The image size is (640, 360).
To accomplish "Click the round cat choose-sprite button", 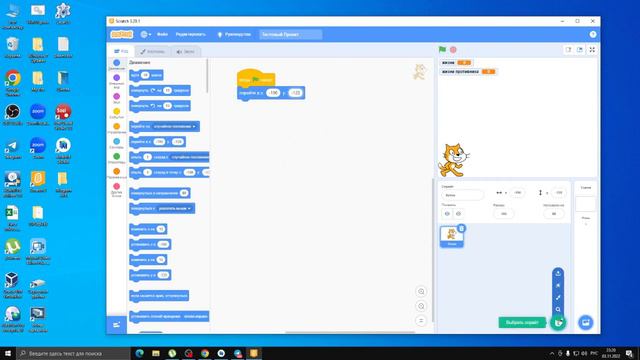I will (x=558, y=322).
